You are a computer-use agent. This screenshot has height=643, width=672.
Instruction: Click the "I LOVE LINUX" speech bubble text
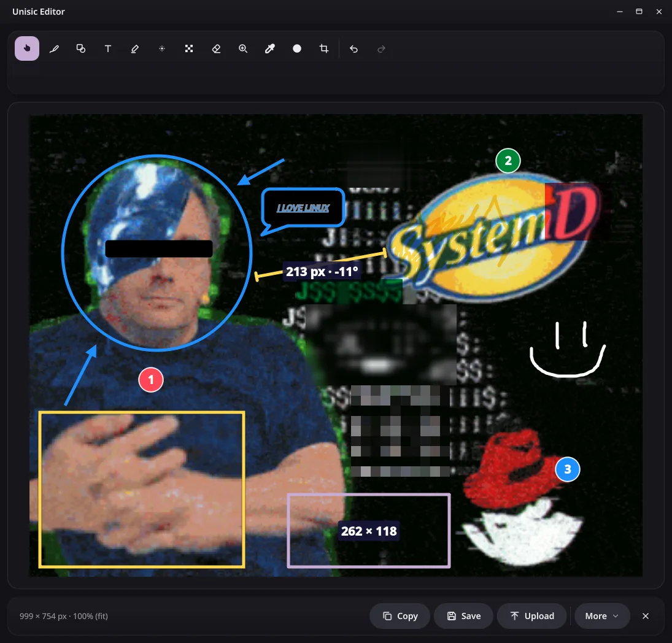click(x=303, y=208)
